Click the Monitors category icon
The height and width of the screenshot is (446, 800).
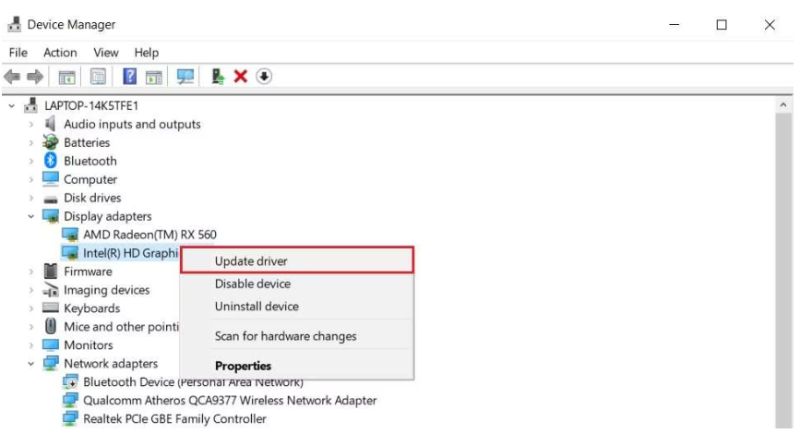tap(51, 345)
